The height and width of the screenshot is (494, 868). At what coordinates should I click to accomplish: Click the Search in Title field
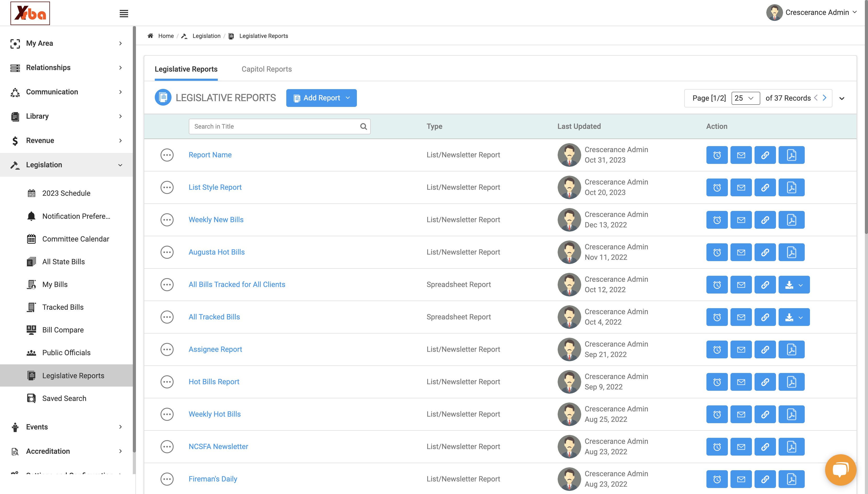[279, 126]
